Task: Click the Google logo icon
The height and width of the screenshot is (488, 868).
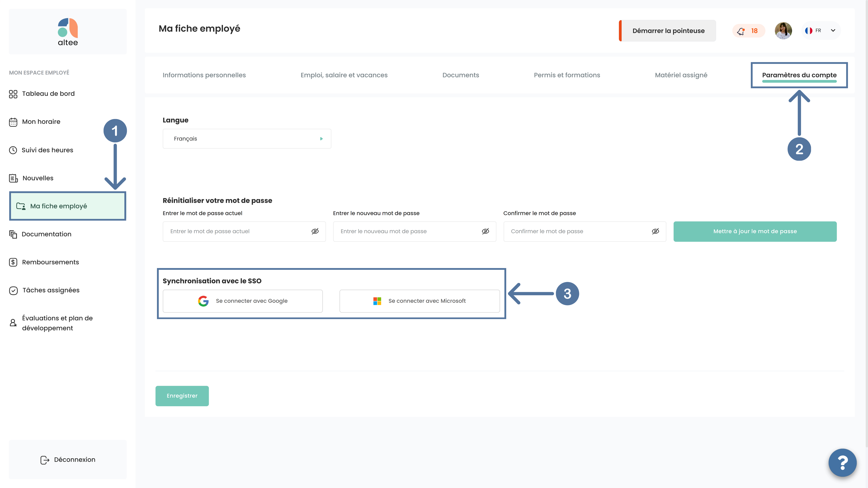Action: click(x=203, y=301)
